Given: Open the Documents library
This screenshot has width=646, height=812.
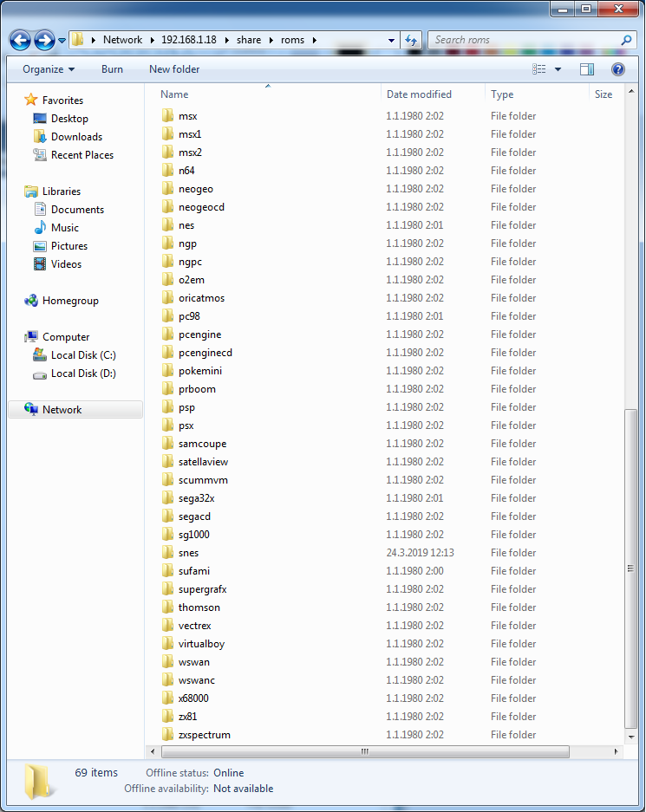Looking at the screenshot, I should [77, 210].
